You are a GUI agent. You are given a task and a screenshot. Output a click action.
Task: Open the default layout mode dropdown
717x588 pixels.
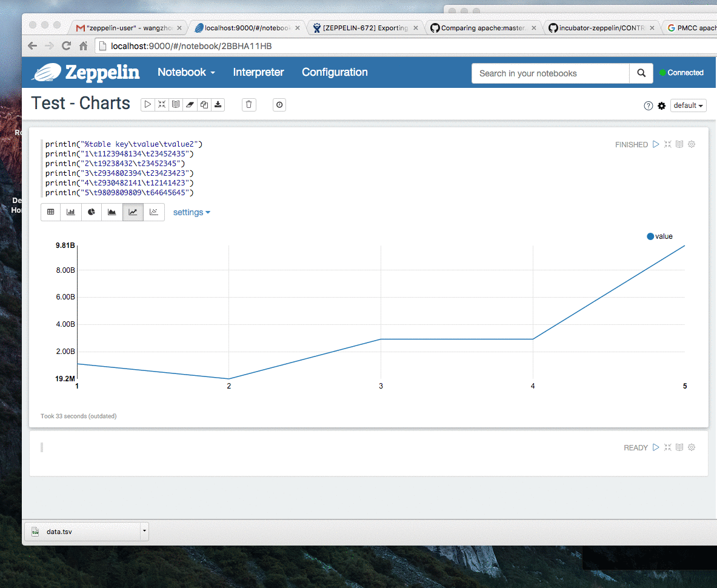688,105
